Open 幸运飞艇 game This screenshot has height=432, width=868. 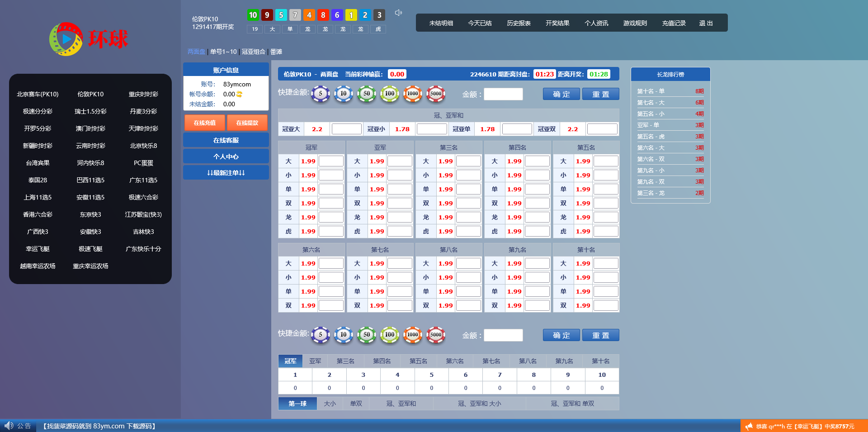coord(38,249)
